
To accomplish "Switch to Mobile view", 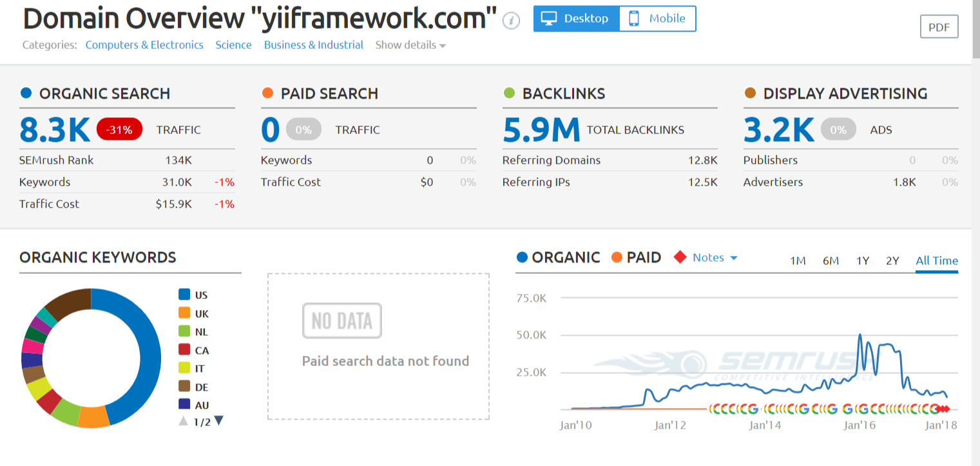I will point(658,19).
